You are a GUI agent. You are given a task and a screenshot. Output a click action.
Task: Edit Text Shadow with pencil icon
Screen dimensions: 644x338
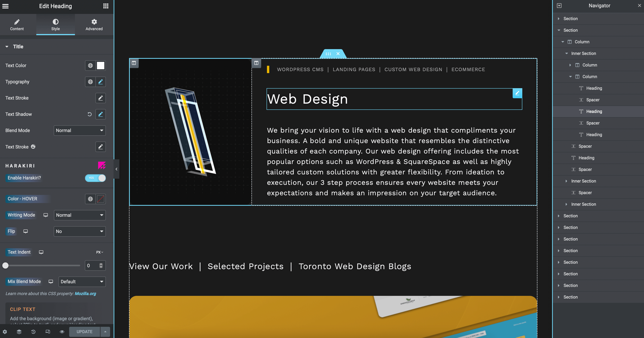pyautogui.click(x=100, y=114)
